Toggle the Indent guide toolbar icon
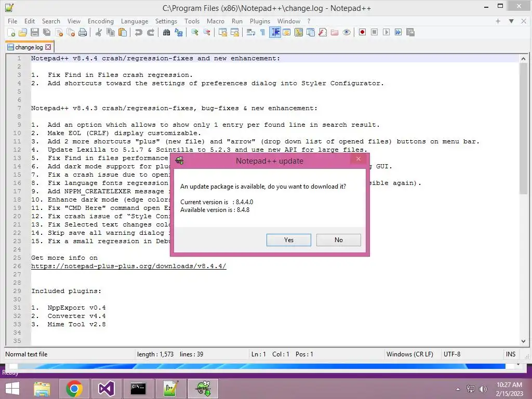 point(275,33)
